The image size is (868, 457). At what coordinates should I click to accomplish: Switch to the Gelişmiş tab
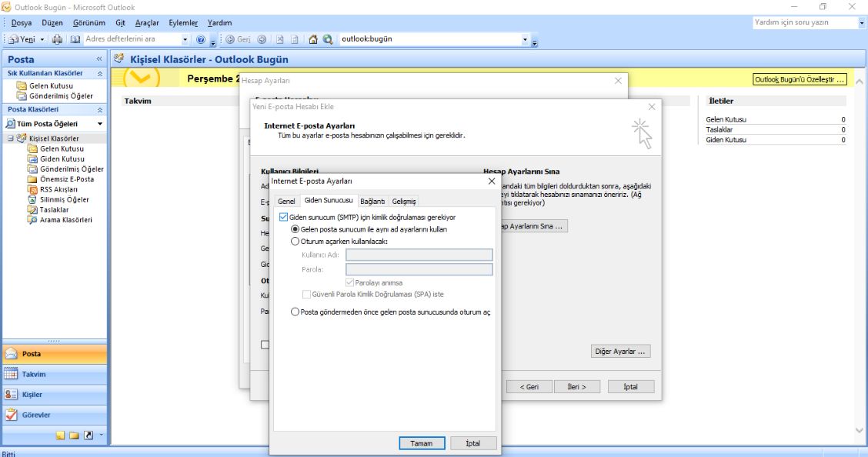click(404, 202)
